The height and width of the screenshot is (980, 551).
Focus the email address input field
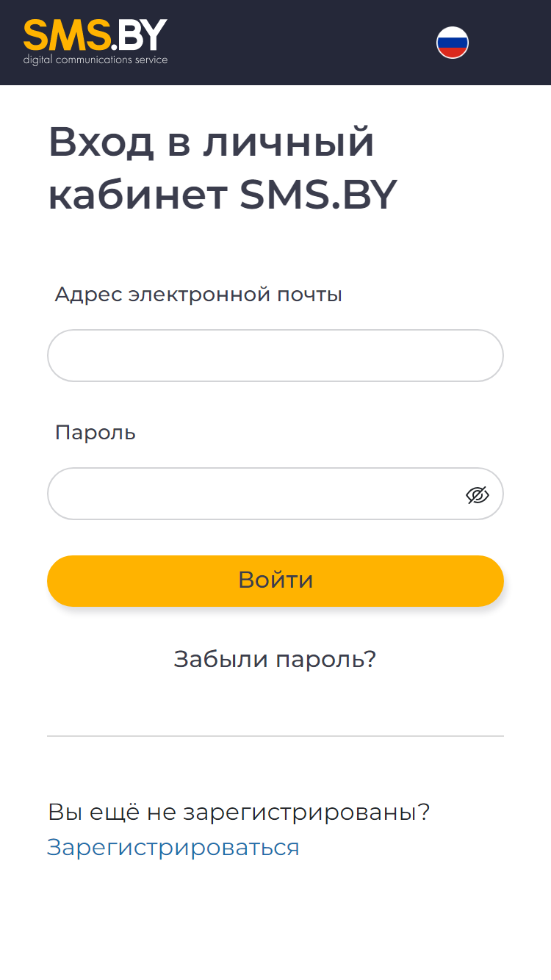pos(275,356)
